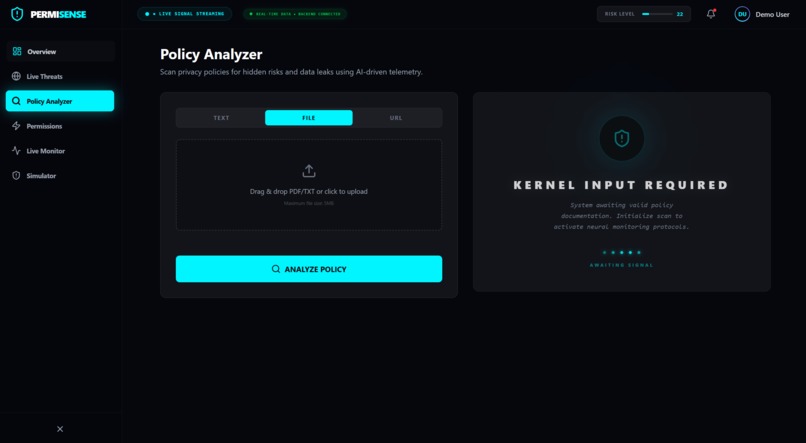Click the DU user avatar
The width and height of the screenshot is (806, 443).
pyautogui.click(x=742, y=14)
